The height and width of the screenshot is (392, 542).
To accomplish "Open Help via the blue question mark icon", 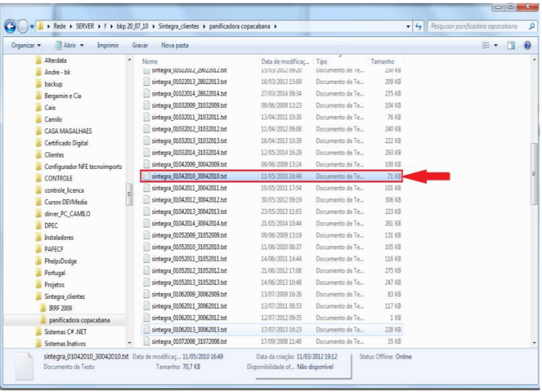I will (x=527, y=46).
